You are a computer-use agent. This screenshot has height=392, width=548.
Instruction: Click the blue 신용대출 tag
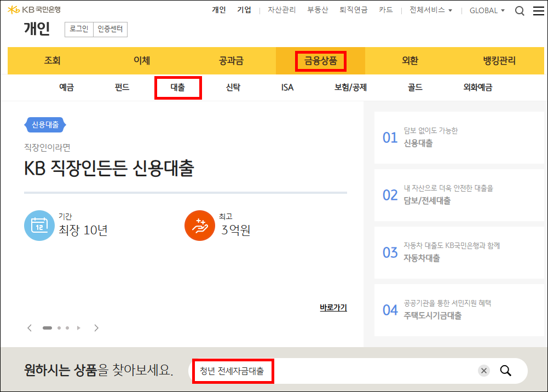pos(45,125)
